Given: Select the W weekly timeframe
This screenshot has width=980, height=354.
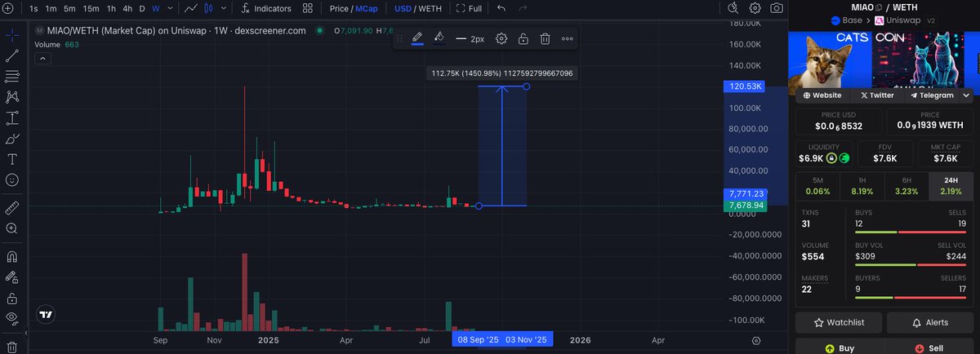Looking at the screenshot, I should click(155, 8).
